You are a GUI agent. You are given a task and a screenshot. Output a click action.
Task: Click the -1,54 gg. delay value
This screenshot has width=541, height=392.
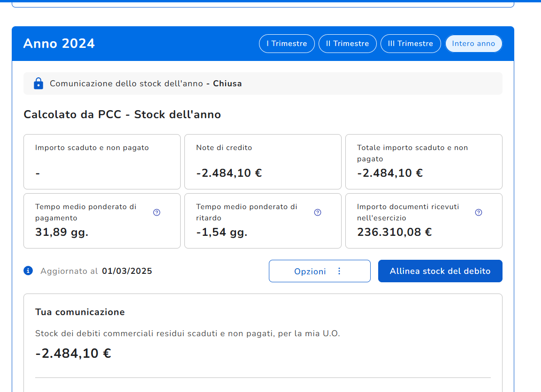pyautogui.click(x=221, y=232)
